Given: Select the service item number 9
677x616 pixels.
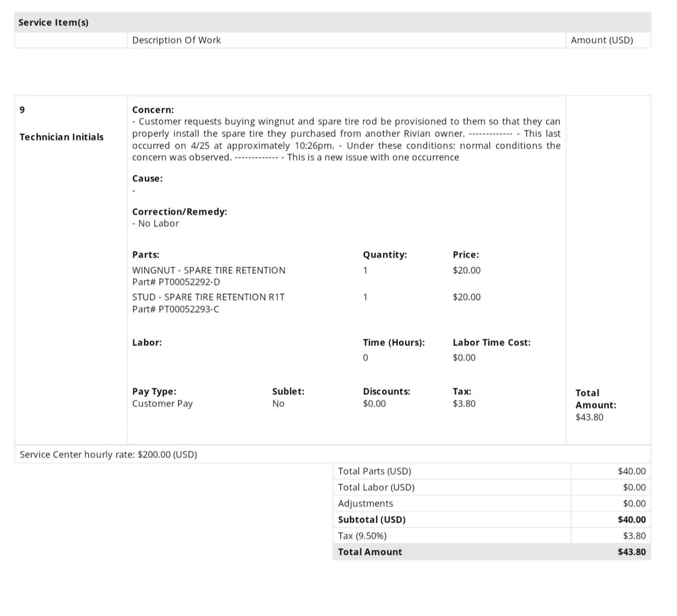Looking at the screenshot, I should (22, 110).
